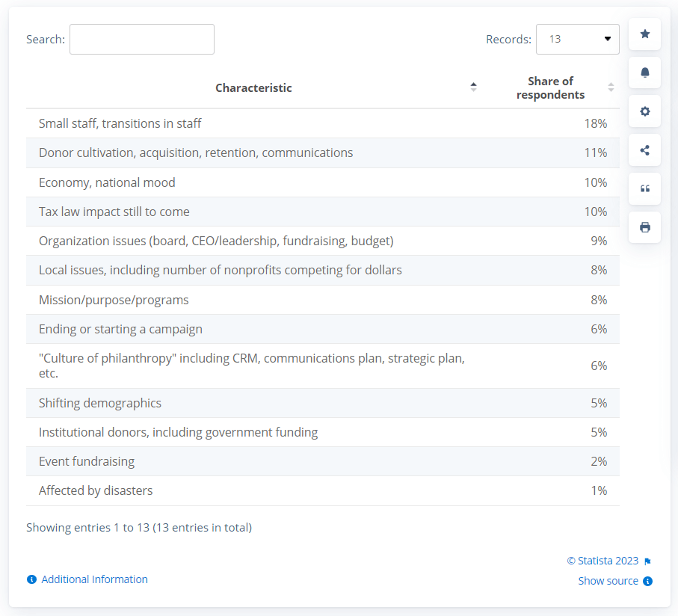Click the info icon beside Show source
The height and width of the screenshot is (616, 678).
[647, 581]
